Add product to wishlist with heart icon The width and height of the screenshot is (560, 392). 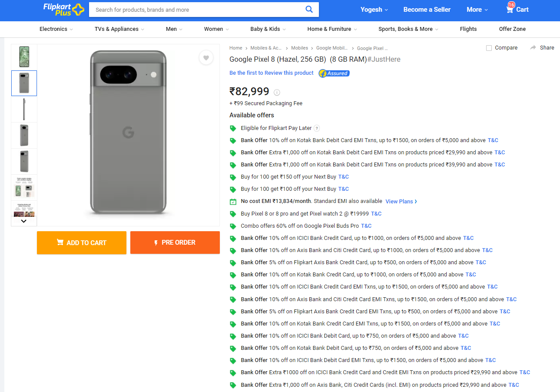tap(206, 58)
